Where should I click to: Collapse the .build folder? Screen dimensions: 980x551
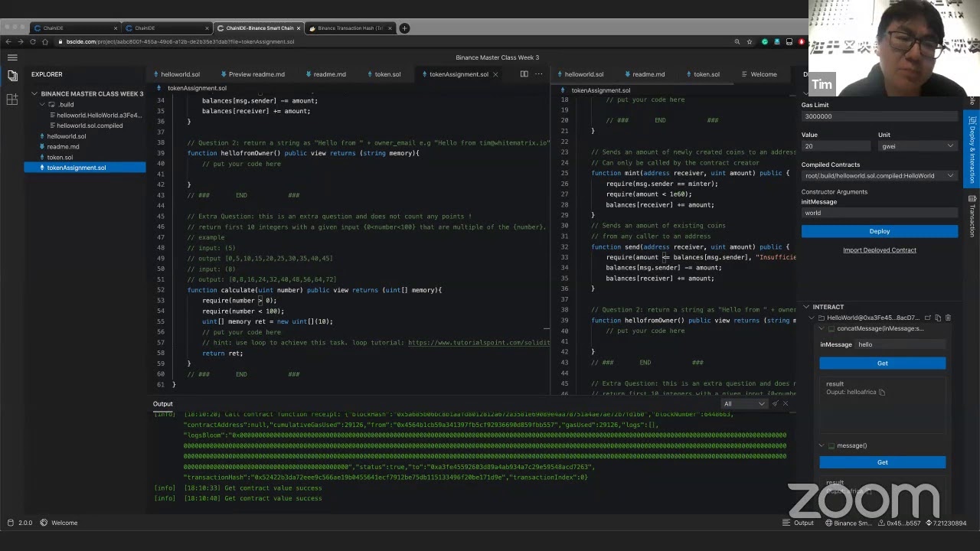[43, 105]
